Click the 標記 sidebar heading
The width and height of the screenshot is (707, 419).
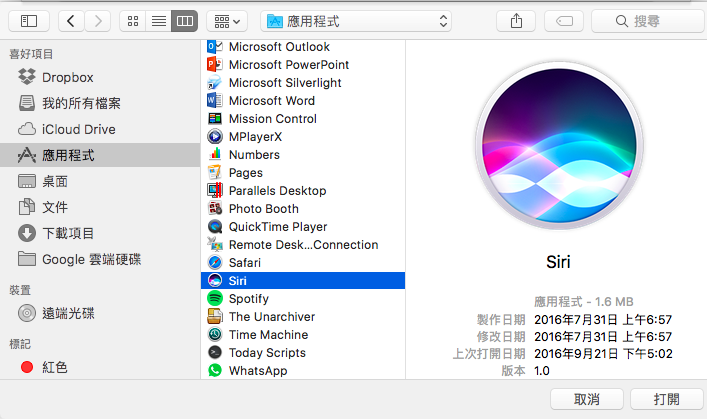20,344
